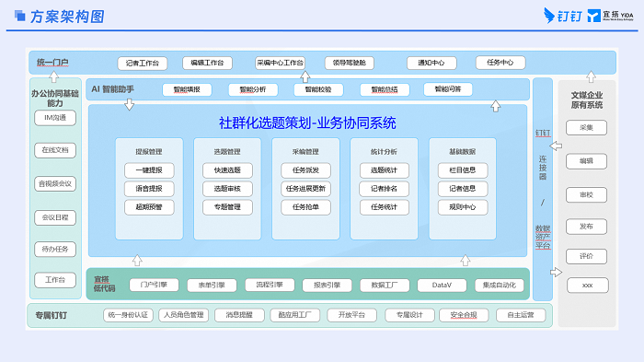Click the 专题管理 box
The width and height of the screenshot is (644, 362).
point(227,207)
